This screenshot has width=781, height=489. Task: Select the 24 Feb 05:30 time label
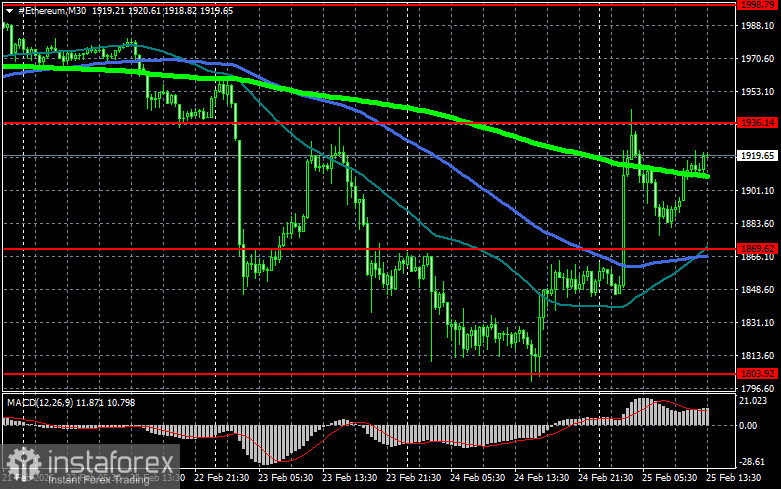click(x=478, y=478)
